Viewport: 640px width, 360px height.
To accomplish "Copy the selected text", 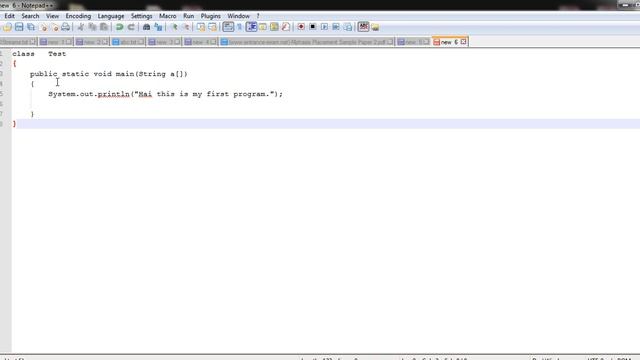I will tap(92, 27).
